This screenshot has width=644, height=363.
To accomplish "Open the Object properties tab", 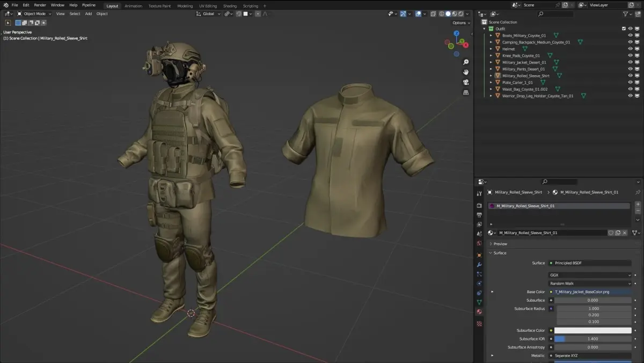I will coord(479,255).
